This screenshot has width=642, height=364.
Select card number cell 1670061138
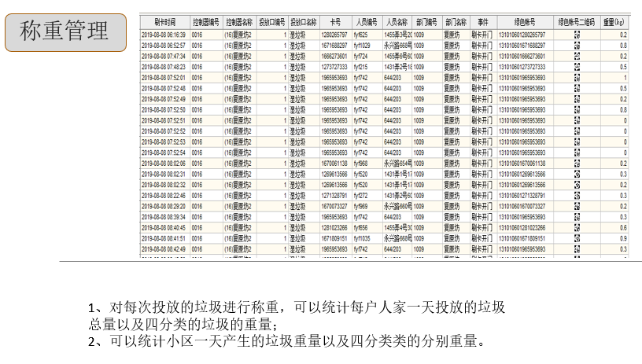click(334, 164)
